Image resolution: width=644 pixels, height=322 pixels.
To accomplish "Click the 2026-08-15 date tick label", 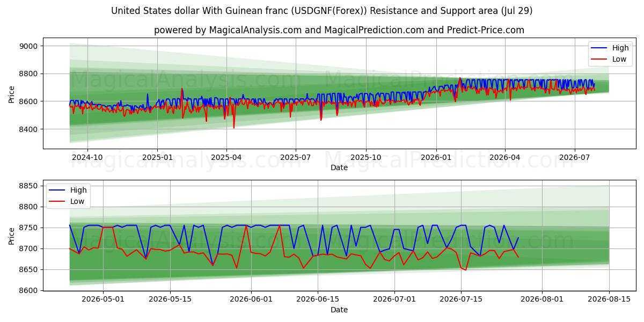I will click(x=609, y=299).
